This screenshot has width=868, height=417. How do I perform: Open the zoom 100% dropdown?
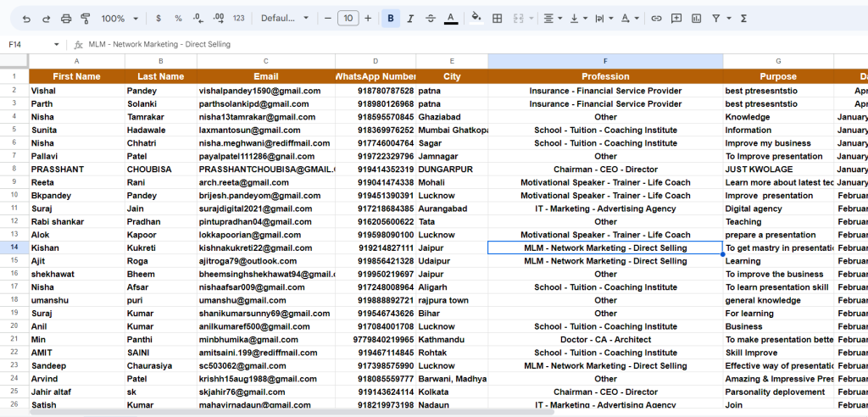[x=119, y=19]
